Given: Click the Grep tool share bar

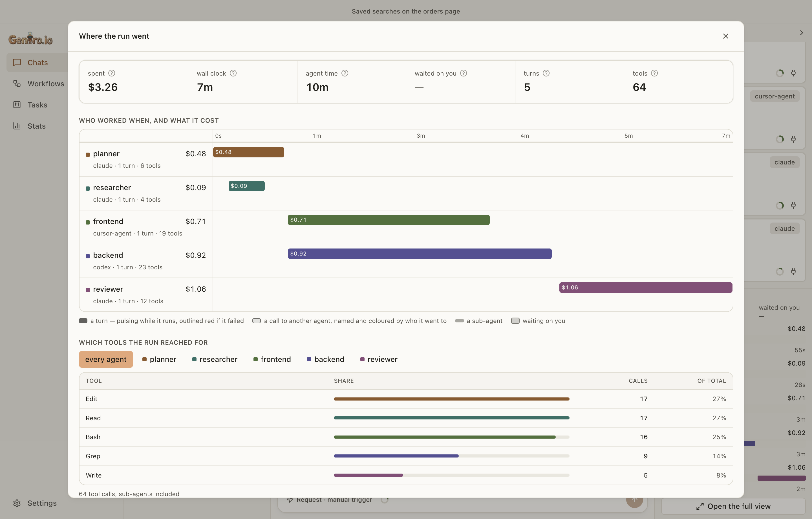Looking at the screenshot, I should [451, 456].
